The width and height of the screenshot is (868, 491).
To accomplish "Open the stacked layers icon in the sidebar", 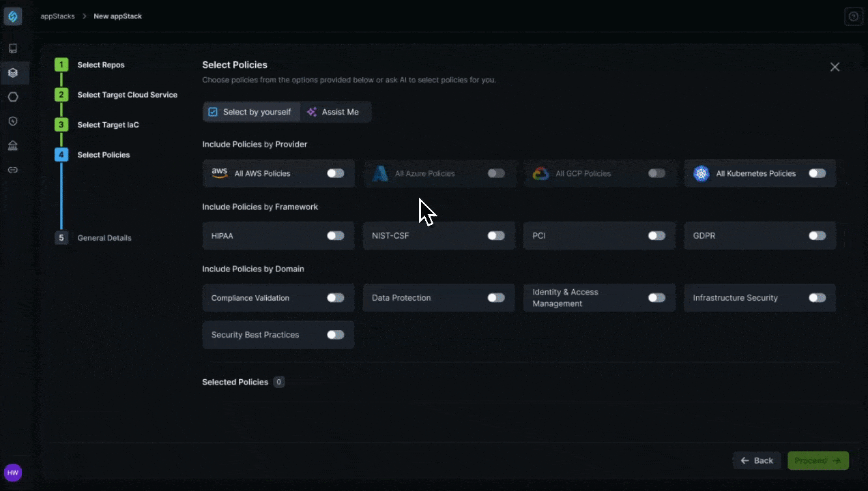I will click(x=12, y=72).
